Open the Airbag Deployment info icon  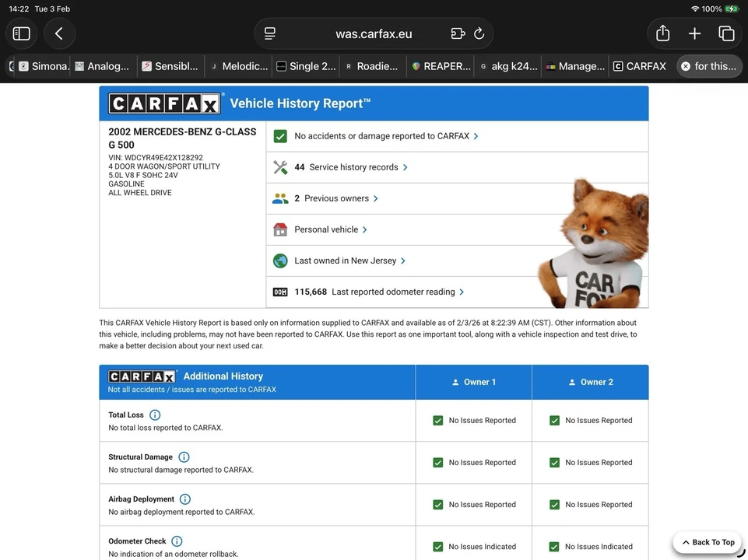(x=185, y=499)
